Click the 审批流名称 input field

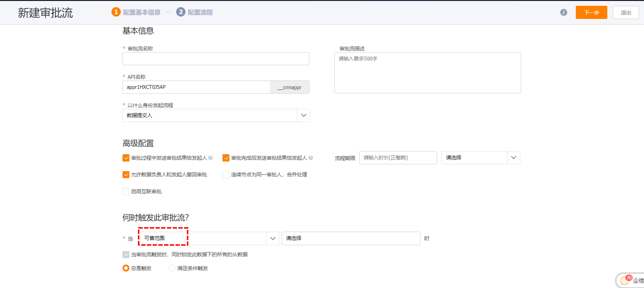point(215,59)
